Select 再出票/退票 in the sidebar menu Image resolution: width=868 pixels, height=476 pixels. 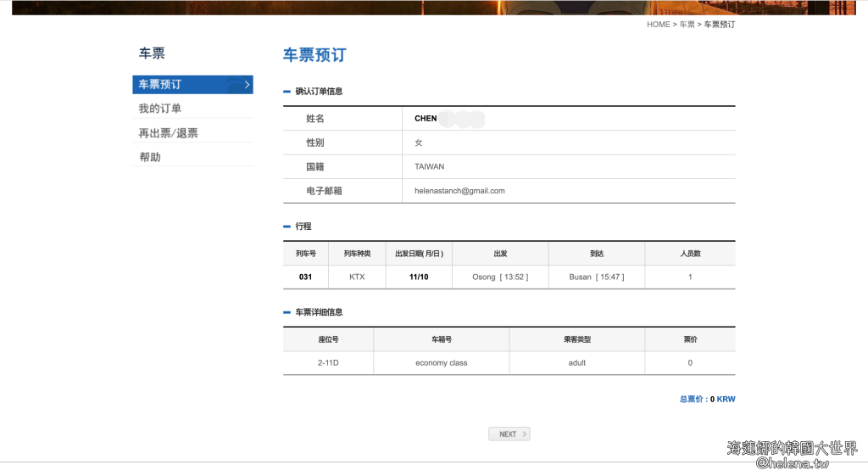168,133
